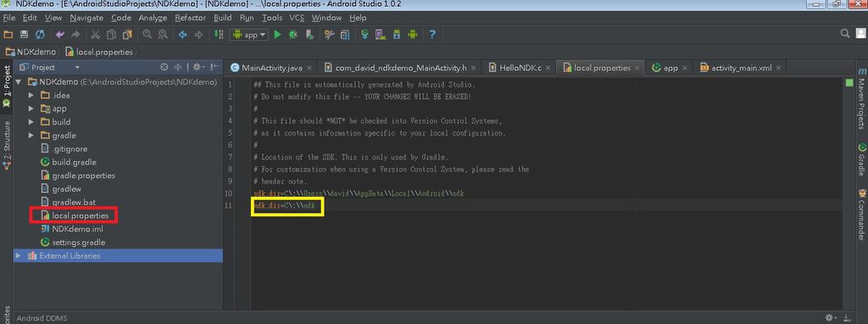Open the Analyze menu
Viewport: 868px width, 324px height.
(153, 18)
